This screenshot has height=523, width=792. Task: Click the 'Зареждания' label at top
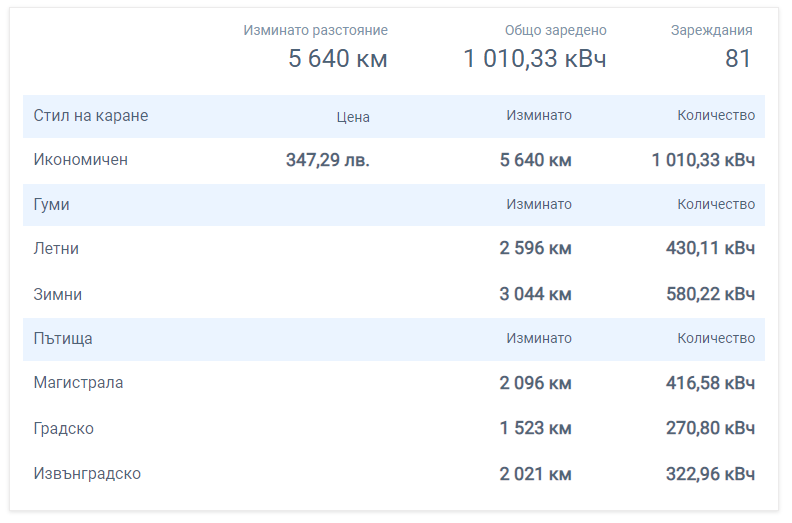[711, 31]
